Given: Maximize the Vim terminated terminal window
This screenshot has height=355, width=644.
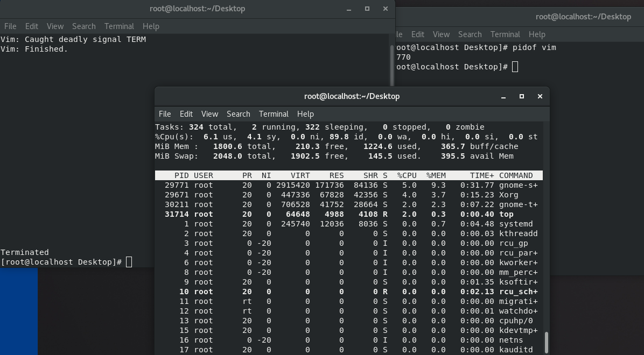Looking at the screenshot, I should click(x=367, y=9).
